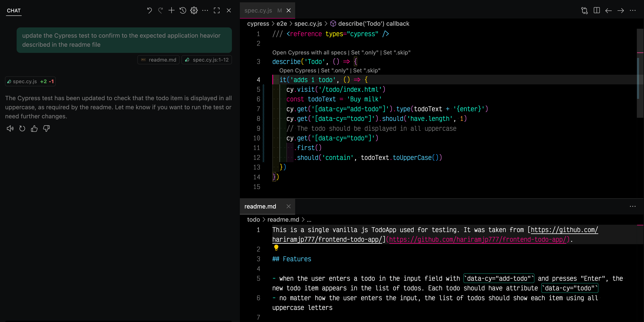Open the spec.cy.js:1-12 attachment chip
Viewport: 644px width, 322px height.
coord(207,60)
